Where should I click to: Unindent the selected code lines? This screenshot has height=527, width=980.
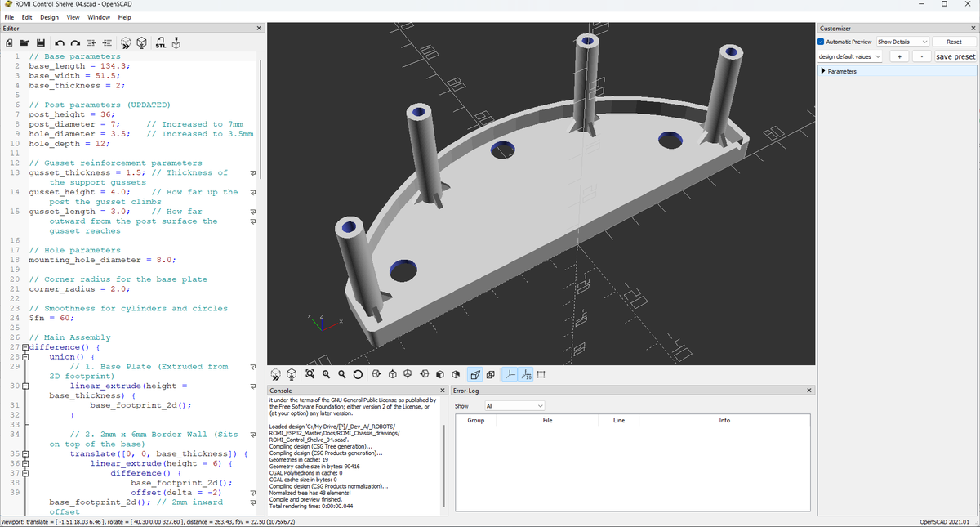pyautogui.click(x=91, y=42)
